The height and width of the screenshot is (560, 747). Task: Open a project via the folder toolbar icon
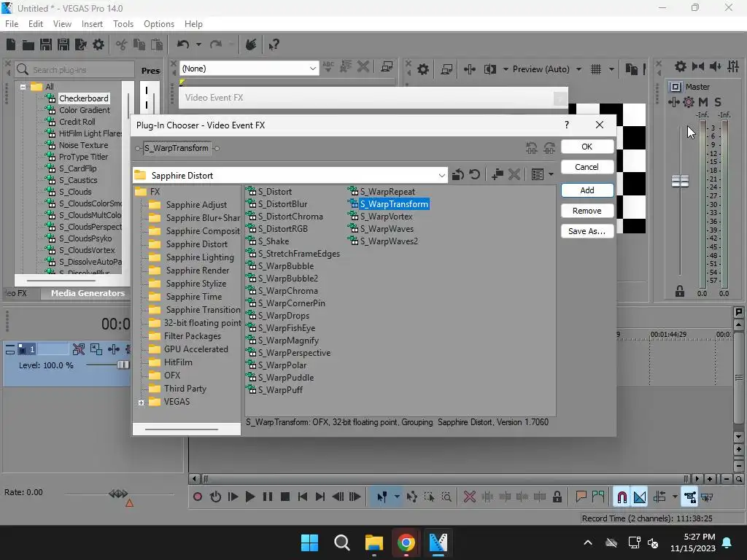(x=28, y=44)
